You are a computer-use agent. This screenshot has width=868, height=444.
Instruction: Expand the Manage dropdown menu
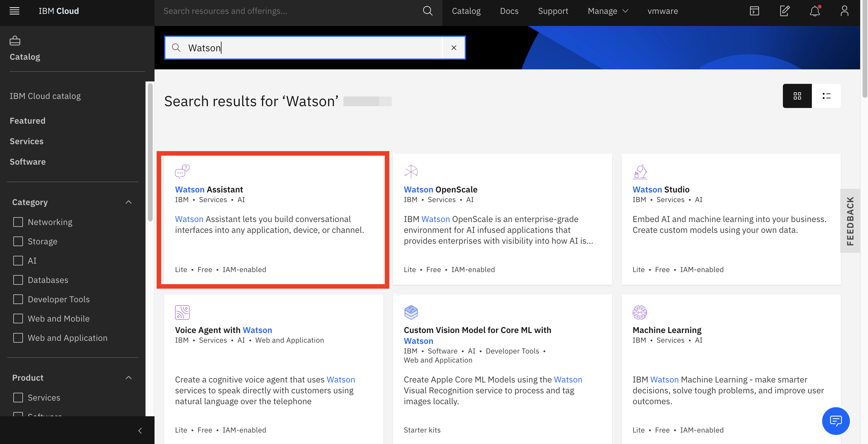pyautogui.click(x=608, y=11)
